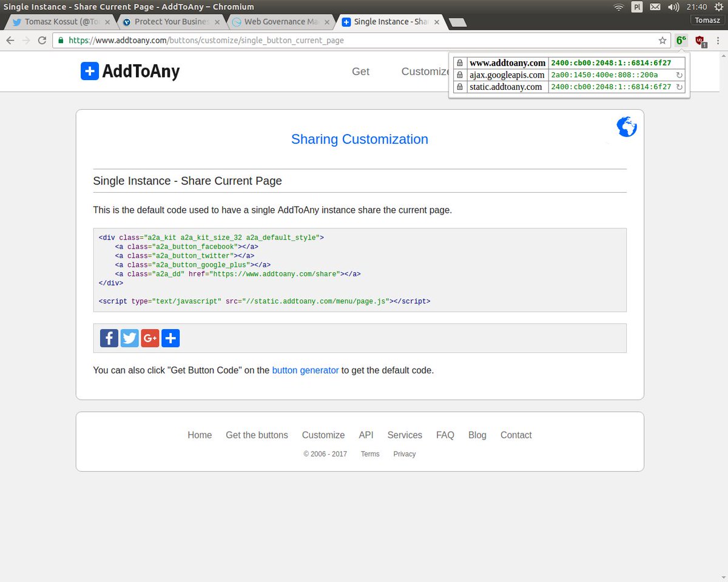The image size is (728, 582).
Task: Click the Tomasz profile button
Action: point(707,20)
